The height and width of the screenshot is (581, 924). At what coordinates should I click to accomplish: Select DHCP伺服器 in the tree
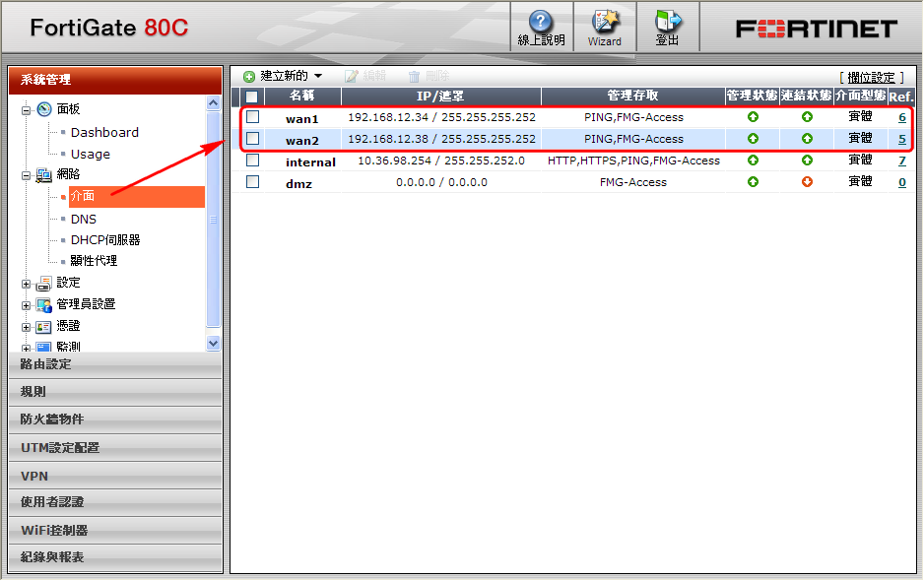click(105, 240)
